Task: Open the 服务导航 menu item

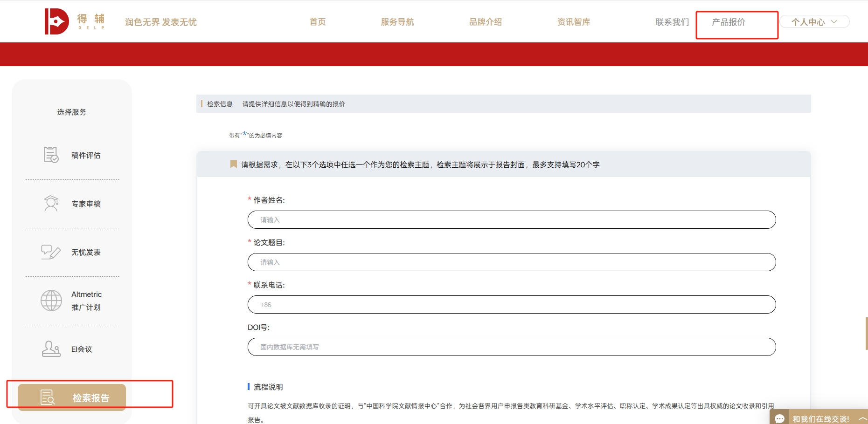Action: pyautogui.click(x=397, y=21)
